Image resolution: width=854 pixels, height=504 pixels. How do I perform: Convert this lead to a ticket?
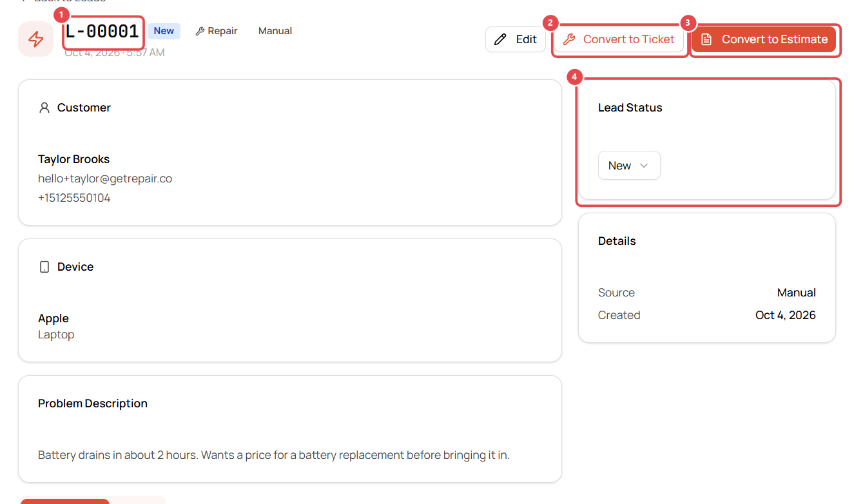pos(619,39)
